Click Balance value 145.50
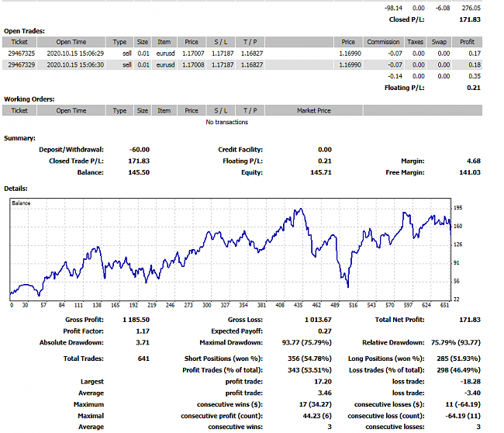Viewport: 504px width, 433px height. pyautogui.click(x=139, y=172)
